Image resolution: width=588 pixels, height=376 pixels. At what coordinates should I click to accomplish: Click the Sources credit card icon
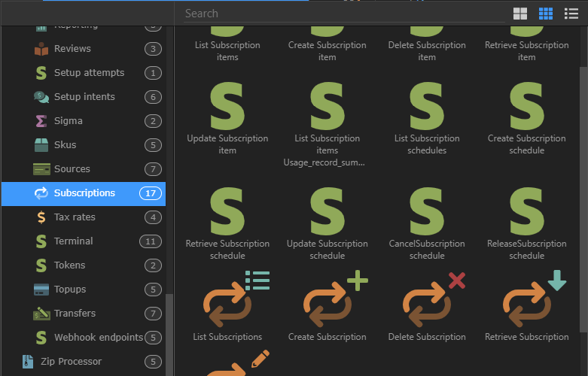pos(41,169)
